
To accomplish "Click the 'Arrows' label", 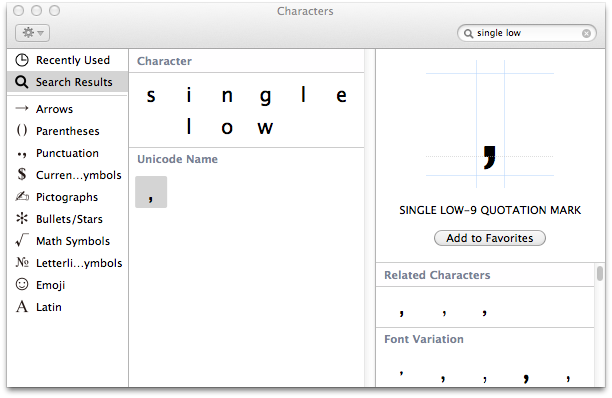I will pos(54,109).
